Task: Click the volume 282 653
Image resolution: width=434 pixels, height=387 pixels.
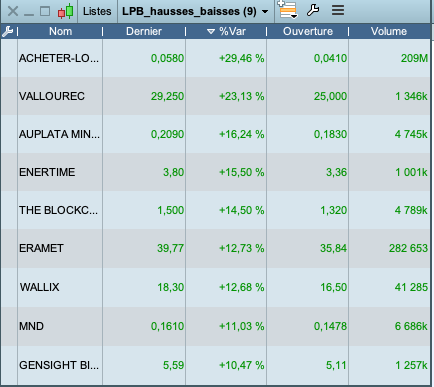Action: (x=408, y=248)
